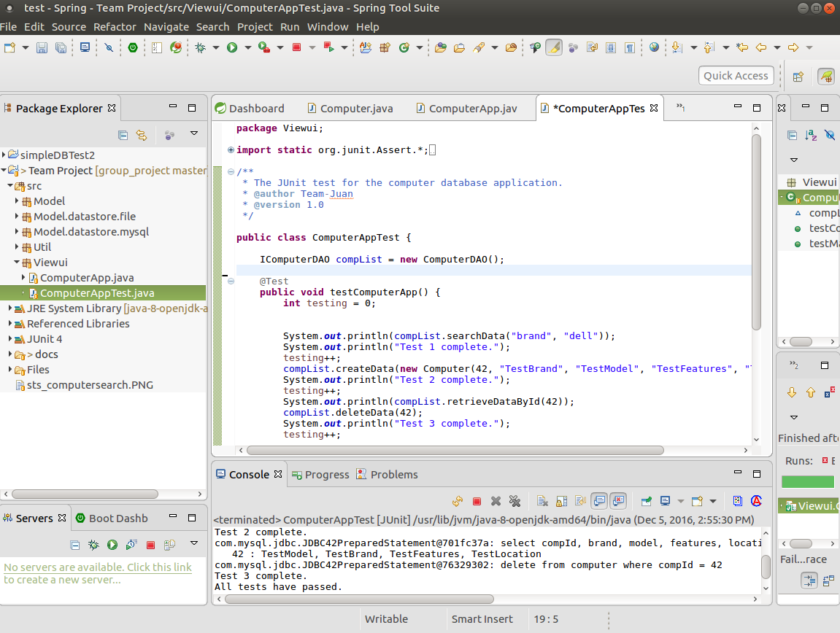This screenshot has width=840, height=633.
Task: Click the editor vertical scrollbar thumb
Action: tap(756, 233)
